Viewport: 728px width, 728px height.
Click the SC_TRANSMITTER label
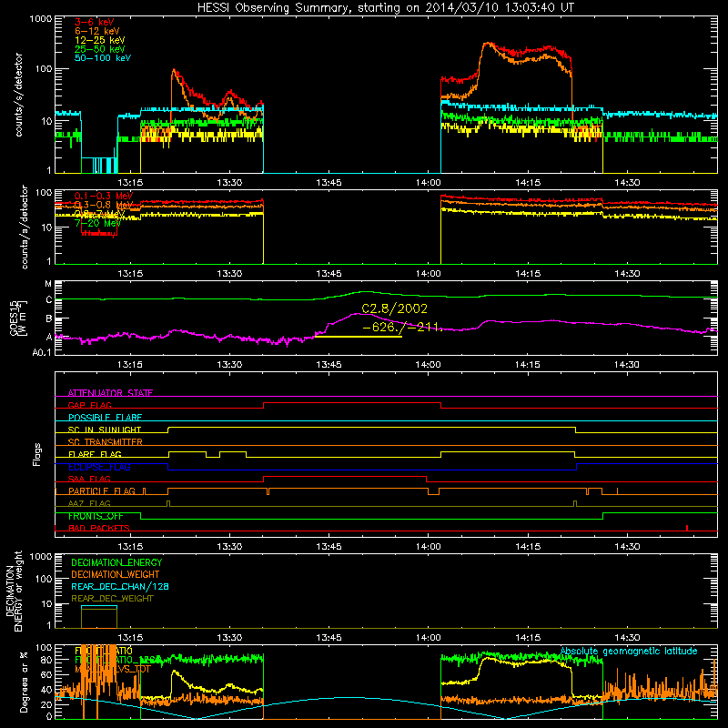(x=105, y=441)
